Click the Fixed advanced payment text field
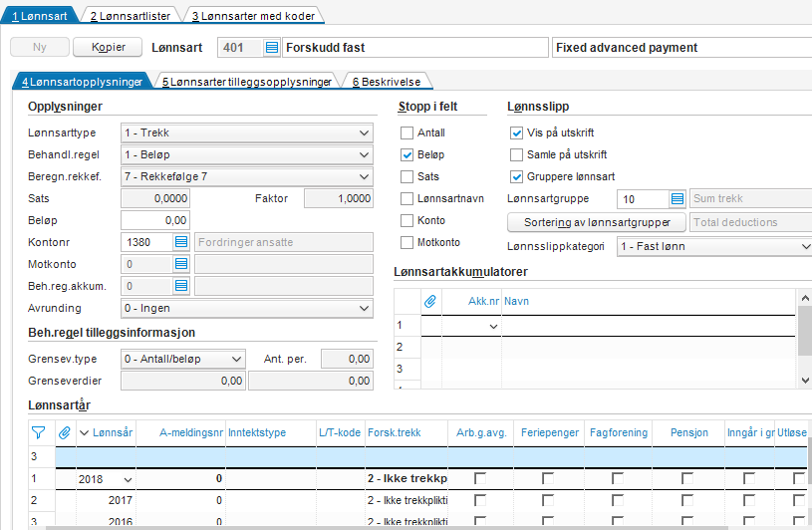812x530 pixels. pos(682,48)
